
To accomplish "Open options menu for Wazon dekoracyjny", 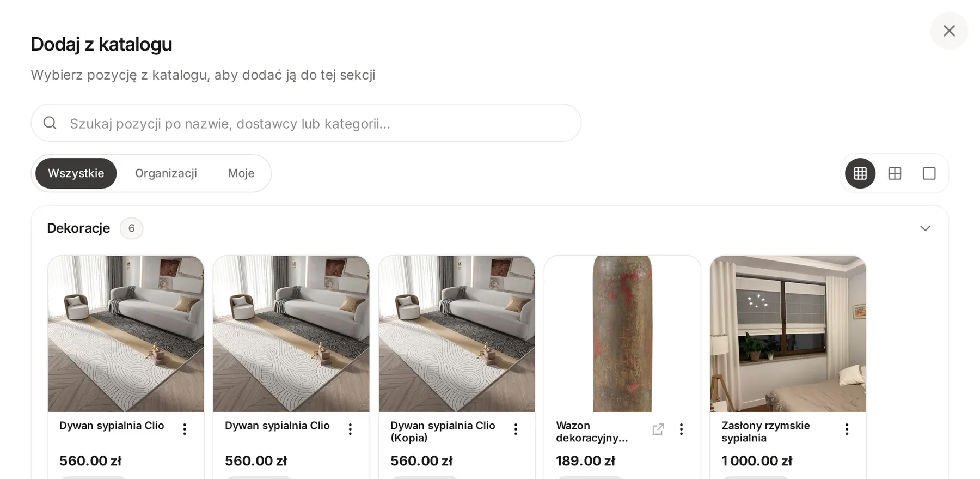I will [x=681, y=429].
